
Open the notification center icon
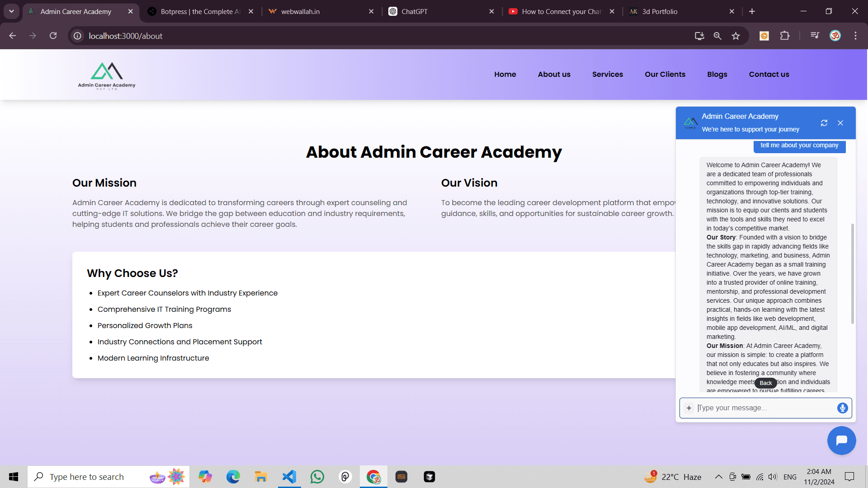point(849,477)
